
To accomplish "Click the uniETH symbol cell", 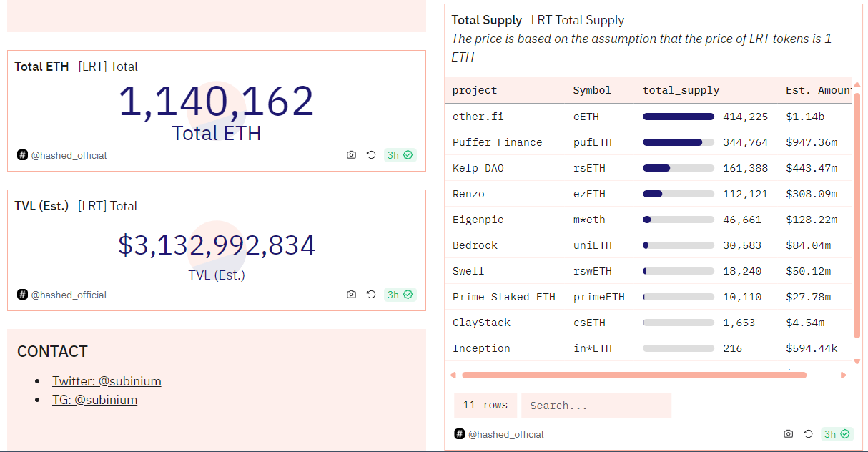I will click(593, 245).
